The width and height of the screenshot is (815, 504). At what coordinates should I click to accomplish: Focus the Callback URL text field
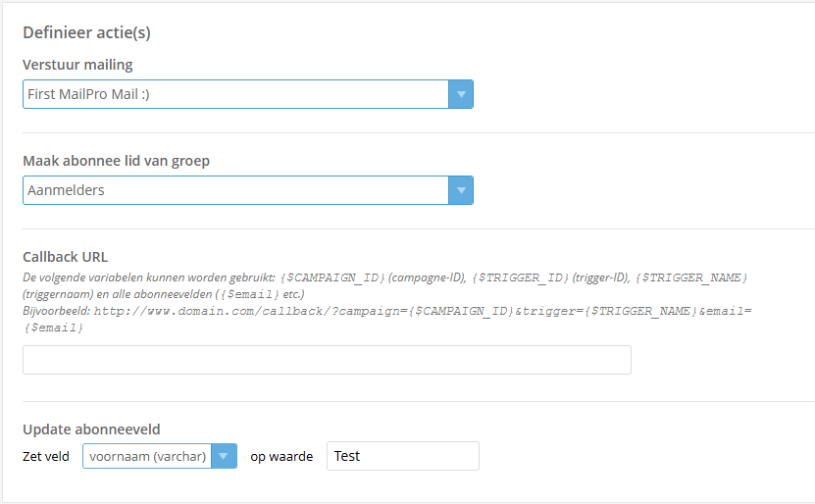[327, 360]
